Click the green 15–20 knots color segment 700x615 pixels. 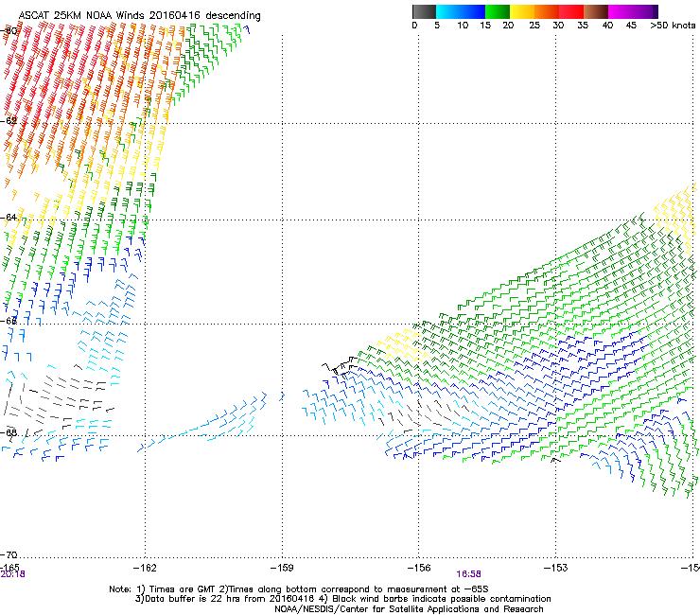(498, 11)
